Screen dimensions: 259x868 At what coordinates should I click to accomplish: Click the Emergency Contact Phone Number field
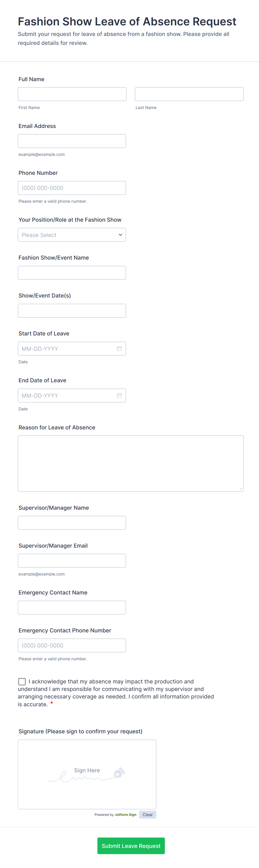[72, 645]
